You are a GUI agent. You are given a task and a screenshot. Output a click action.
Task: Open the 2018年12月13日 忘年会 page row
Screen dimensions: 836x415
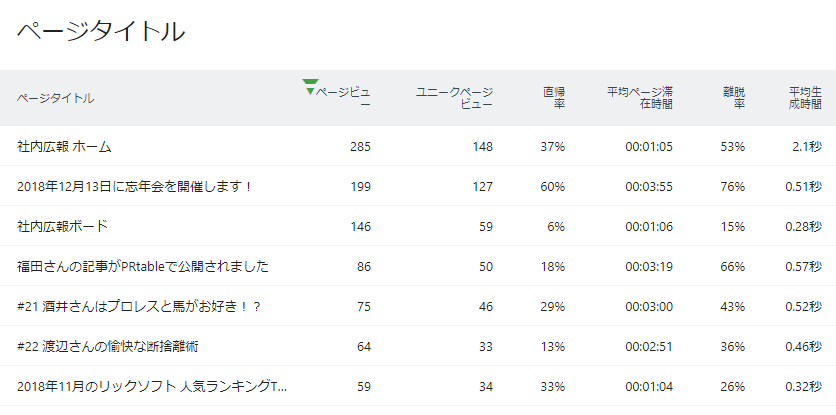418,186
